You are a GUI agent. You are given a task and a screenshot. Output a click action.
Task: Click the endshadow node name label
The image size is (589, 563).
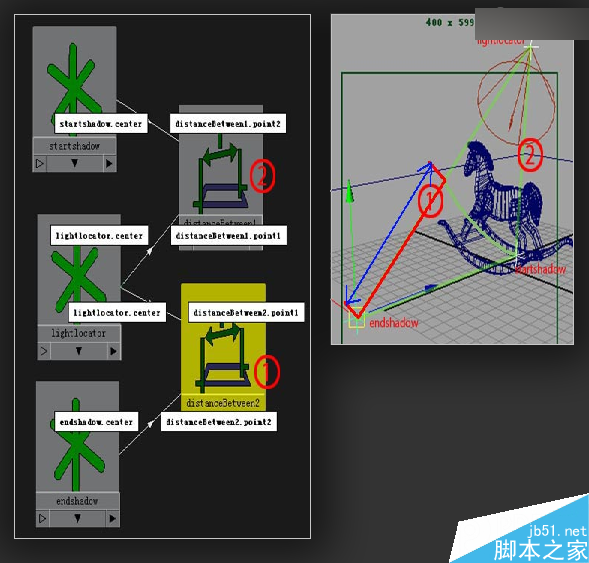point(77,501)
